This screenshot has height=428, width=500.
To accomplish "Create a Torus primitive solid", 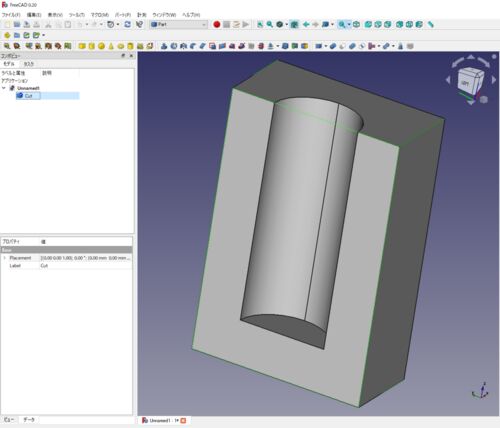I will tap(121, 46).
